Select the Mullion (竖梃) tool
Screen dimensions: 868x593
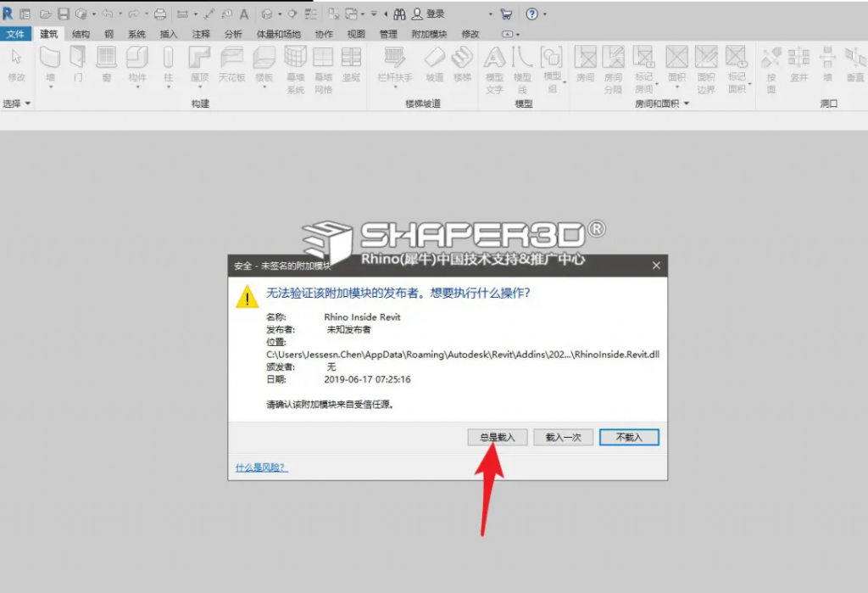(x=351, y=64)
